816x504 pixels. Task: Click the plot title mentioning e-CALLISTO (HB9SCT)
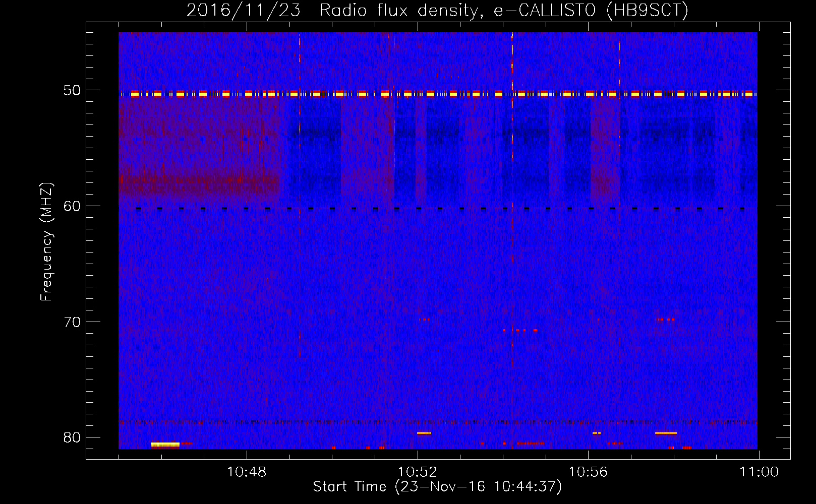tap(437, 10)
